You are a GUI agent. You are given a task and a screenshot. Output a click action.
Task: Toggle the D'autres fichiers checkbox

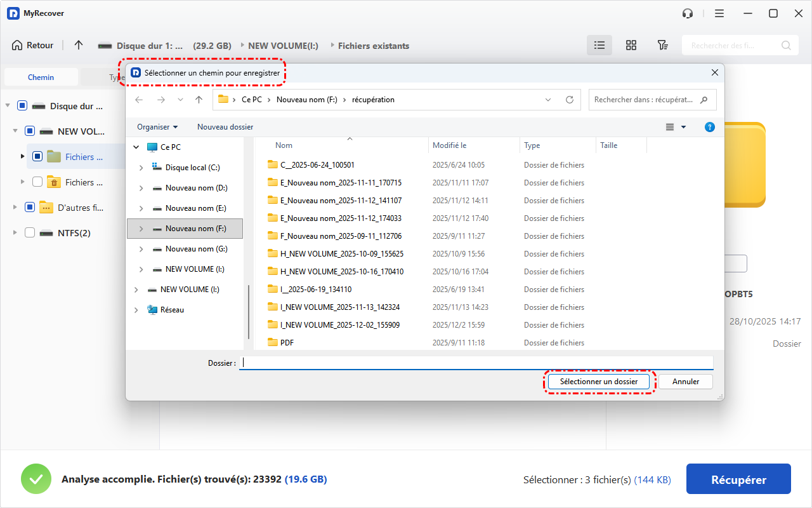pyautogui.click(x=30, y=208)
